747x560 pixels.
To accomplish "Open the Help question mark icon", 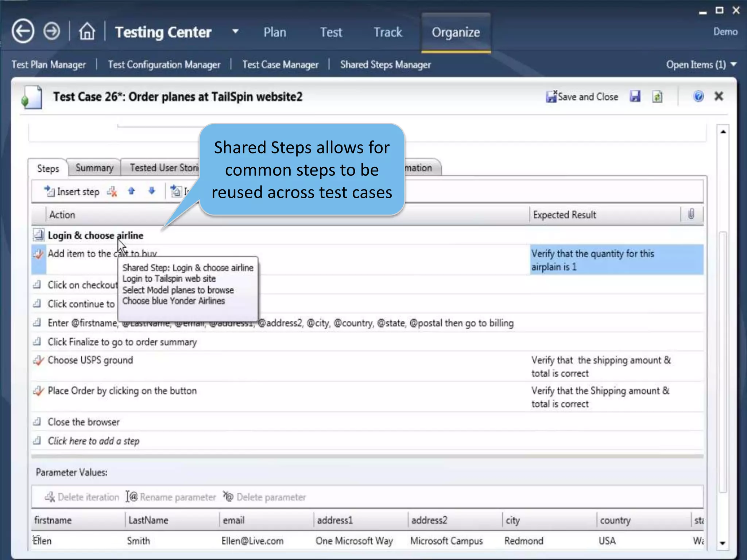I will (x=698, y=96).
